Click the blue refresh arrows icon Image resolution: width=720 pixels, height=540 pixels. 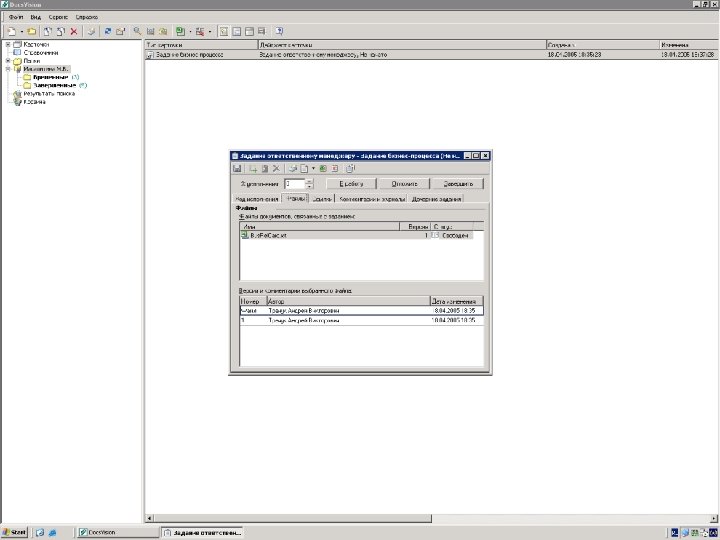tap(108, 31)
